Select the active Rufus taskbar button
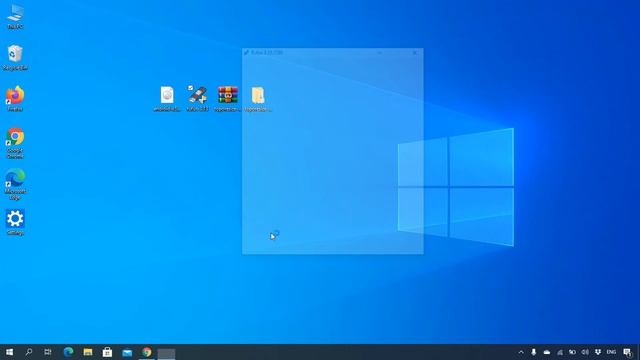This screenshot has height=360, width=640. 166,353
